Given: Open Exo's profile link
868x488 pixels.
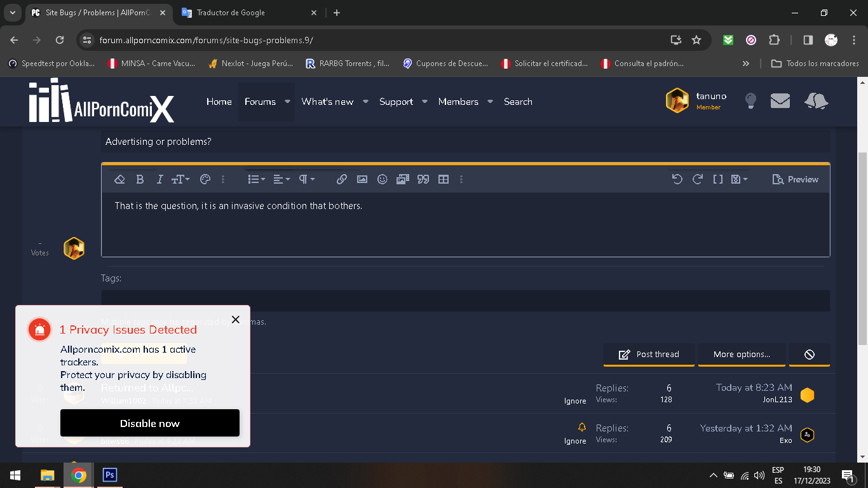Looking at the screenshot, I should (786, 440).
